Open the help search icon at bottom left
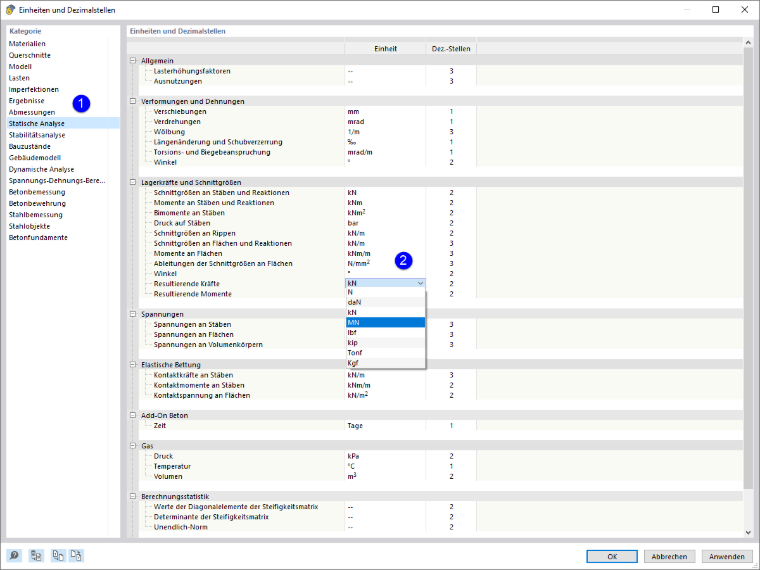The height and width of the screenshot is (570, 760). point(14,555)
